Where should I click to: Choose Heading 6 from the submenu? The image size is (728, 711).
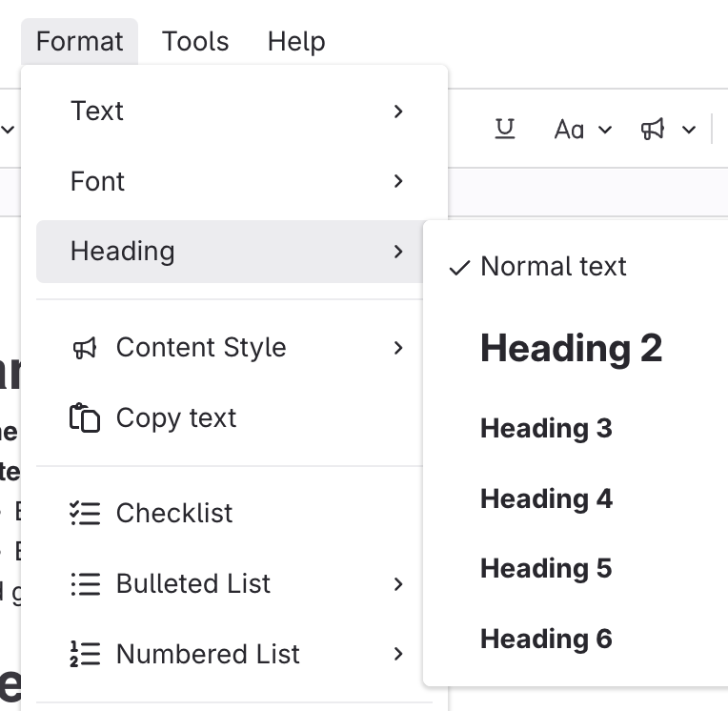coord(546,639)
